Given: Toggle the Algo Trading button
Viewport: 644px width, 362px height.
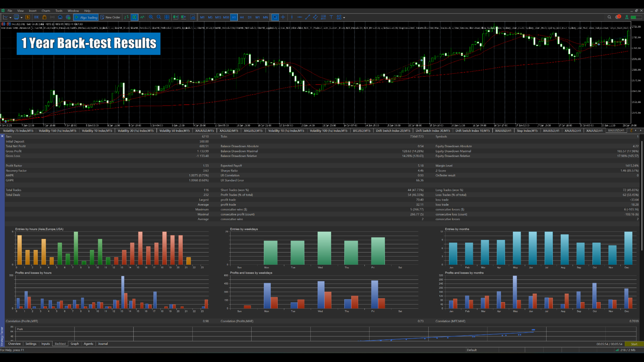Looking at the screenshot, I should tap(86, 17).
